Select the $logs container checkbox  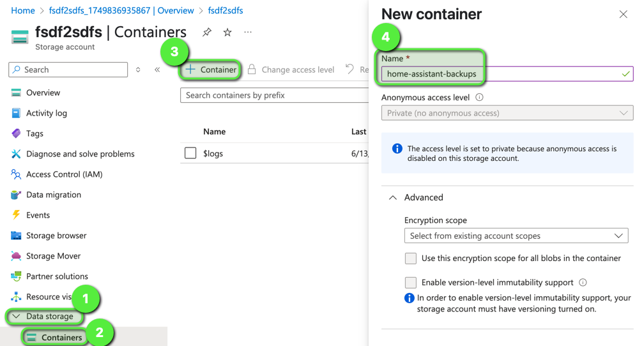point(190,153)
